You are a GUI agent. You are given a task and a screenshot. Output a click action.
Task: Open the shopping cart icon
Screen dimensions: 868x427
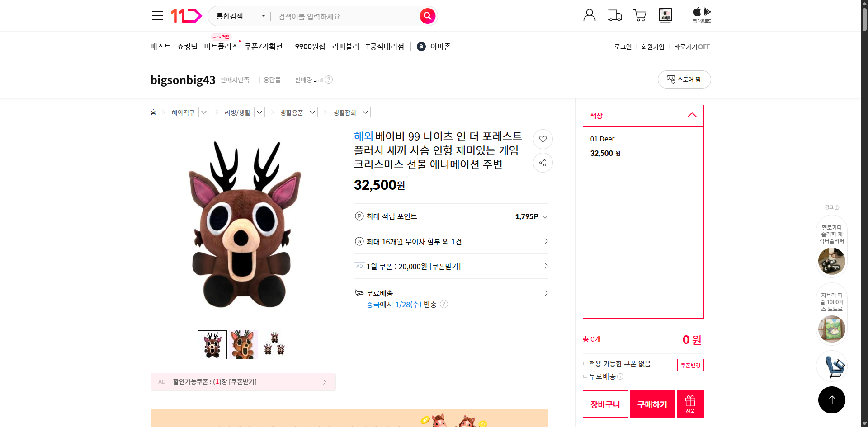point(639,15)
